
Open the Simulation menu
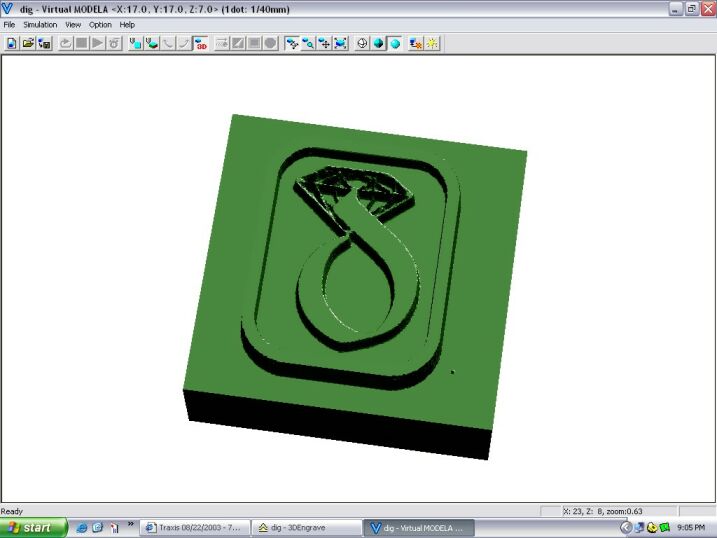click(41, 24)
